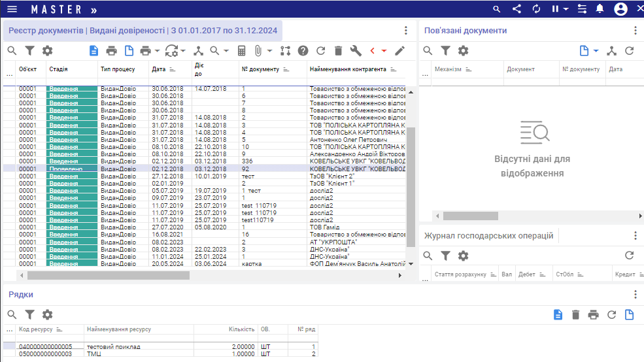Sort by the Дата column header
This screenshot has height=362, width=644.
[x=159, y=69]
